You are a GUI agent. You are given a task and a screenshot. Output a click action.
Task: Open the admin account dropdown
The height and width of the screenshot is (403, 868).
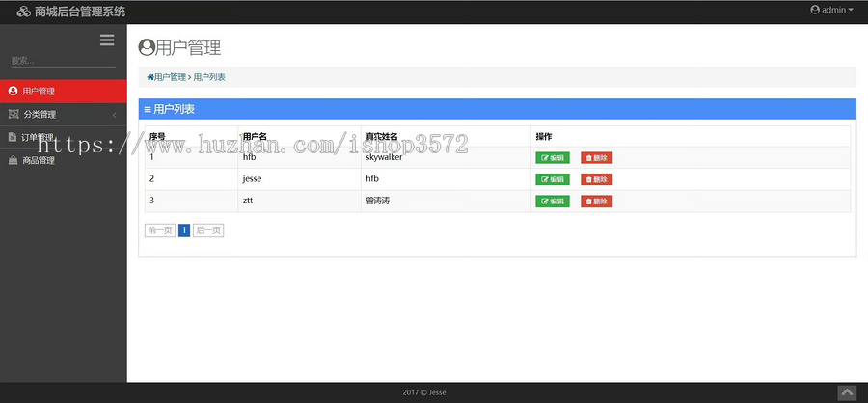coord(831,10)
